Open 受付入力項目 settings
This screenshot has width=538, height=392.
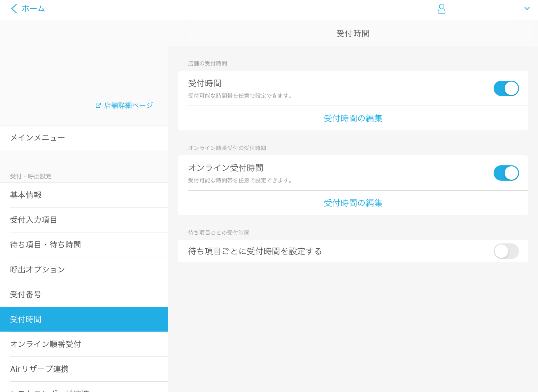(x=33, y=220)
